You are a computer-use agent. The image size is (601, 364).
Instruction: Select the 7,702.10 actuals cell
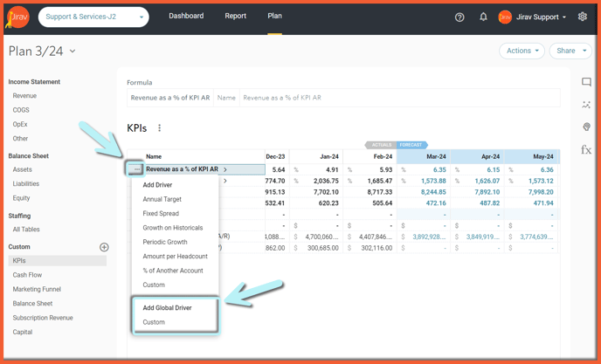coord(316,192)
